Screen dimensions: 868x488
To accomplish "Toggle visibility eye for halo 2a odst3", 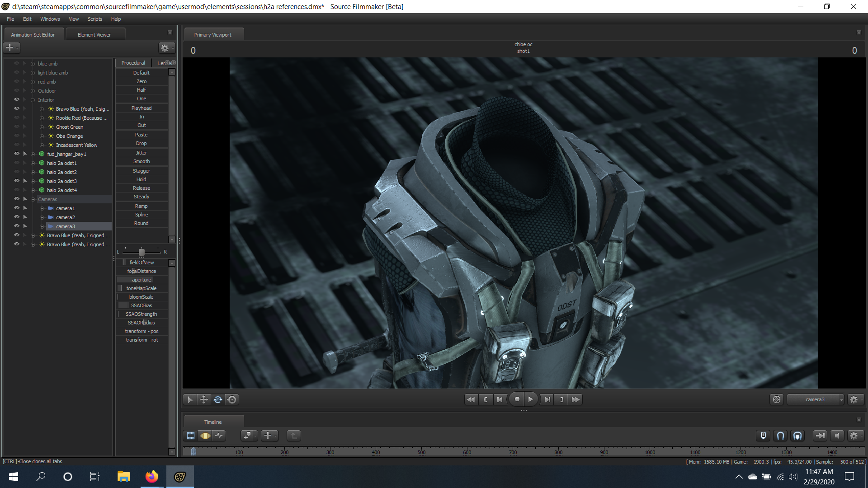I will [x=17, y=181].
